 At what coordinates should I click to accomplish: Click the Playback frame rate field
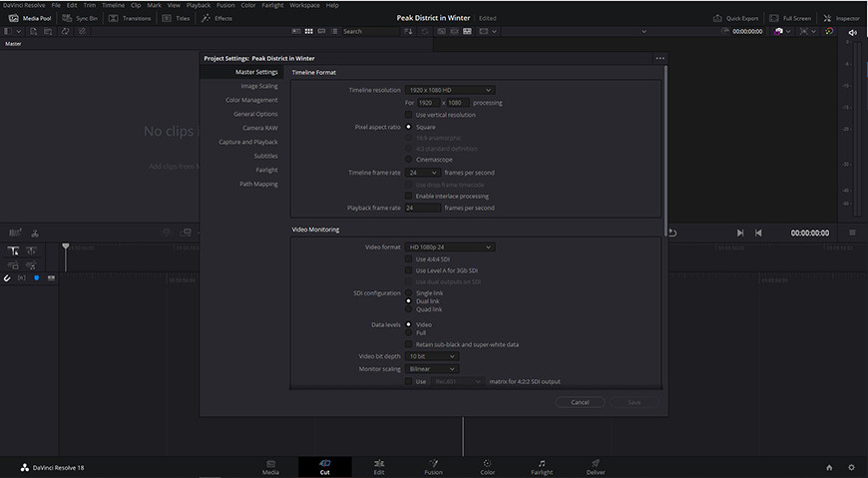coord(423,208)
